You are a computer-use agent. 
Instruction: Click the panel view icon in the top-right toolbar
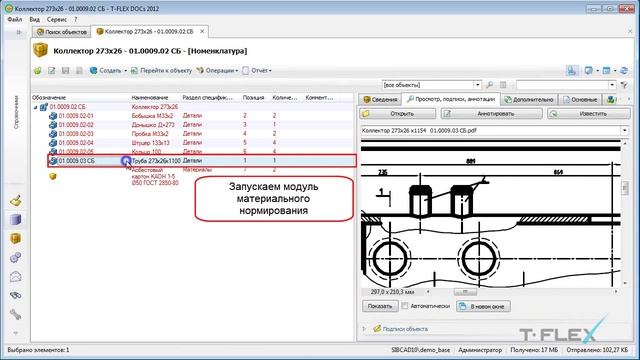point(606,71)
